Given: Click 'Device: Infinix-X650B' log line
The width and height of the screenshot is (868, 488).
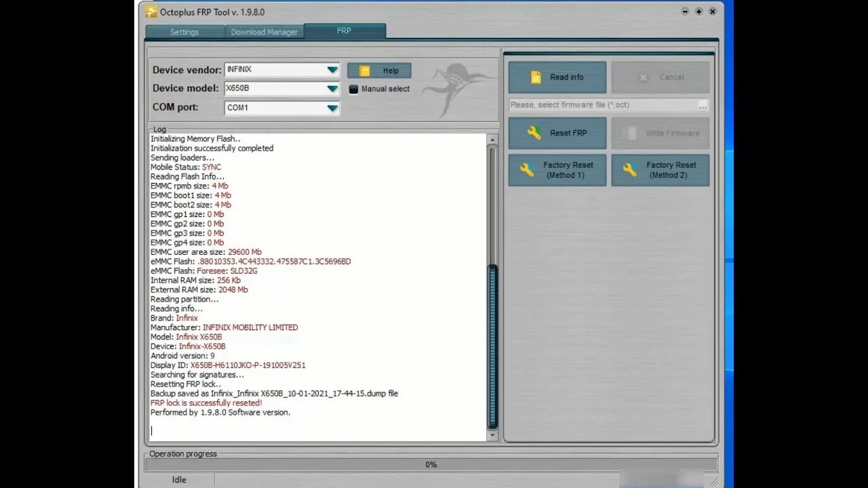Looking at the screenshot, I should (188, 346).
